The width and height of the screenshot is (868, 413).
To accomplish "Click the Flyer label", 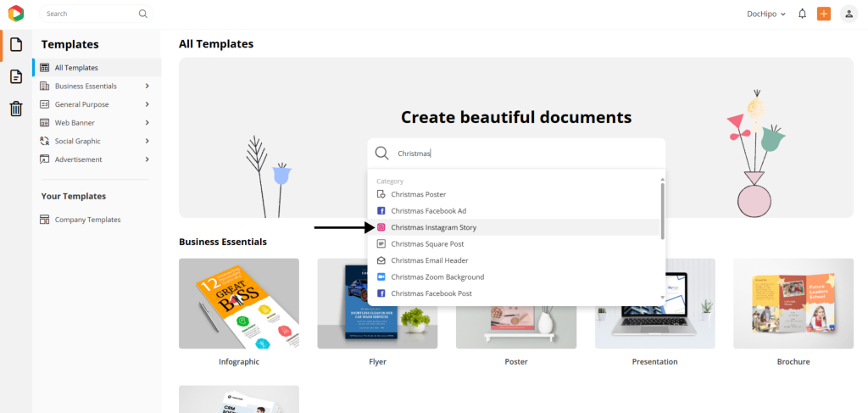I will tap(377, 361).
